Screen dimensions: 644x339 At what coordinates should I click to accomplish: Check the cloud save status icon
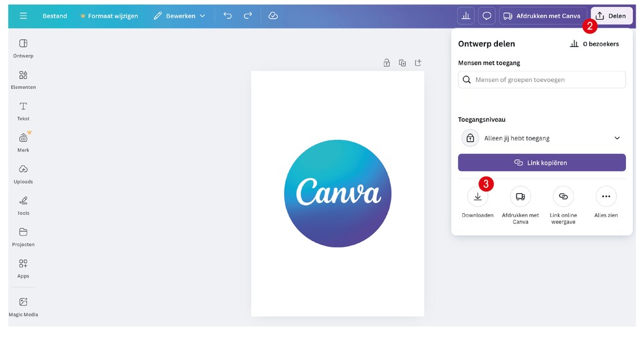point(272,15)
